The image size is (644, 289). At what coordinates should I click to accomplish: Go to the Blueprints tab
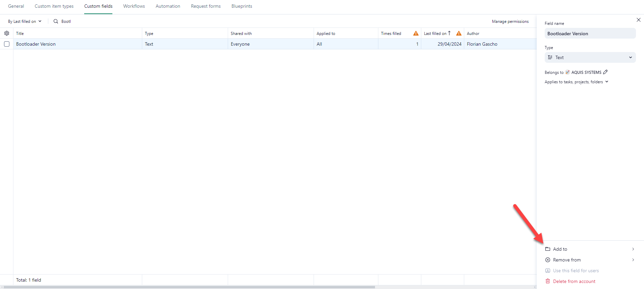pos(241,6)
